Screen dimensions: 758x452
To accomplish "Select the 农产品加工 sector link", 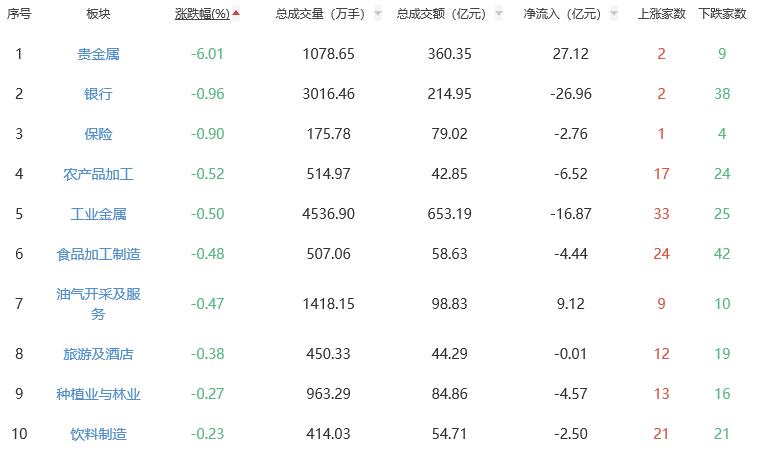I will pyautogui.click(x=98, y=174).
